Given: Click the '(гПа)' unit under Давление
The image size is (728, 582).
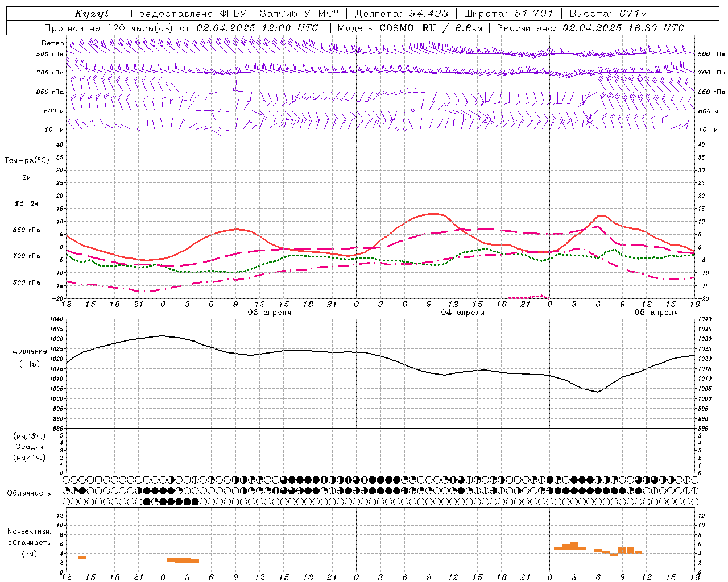Looking at the screenshot, I should pyautogui.click(x=30, y=364).
